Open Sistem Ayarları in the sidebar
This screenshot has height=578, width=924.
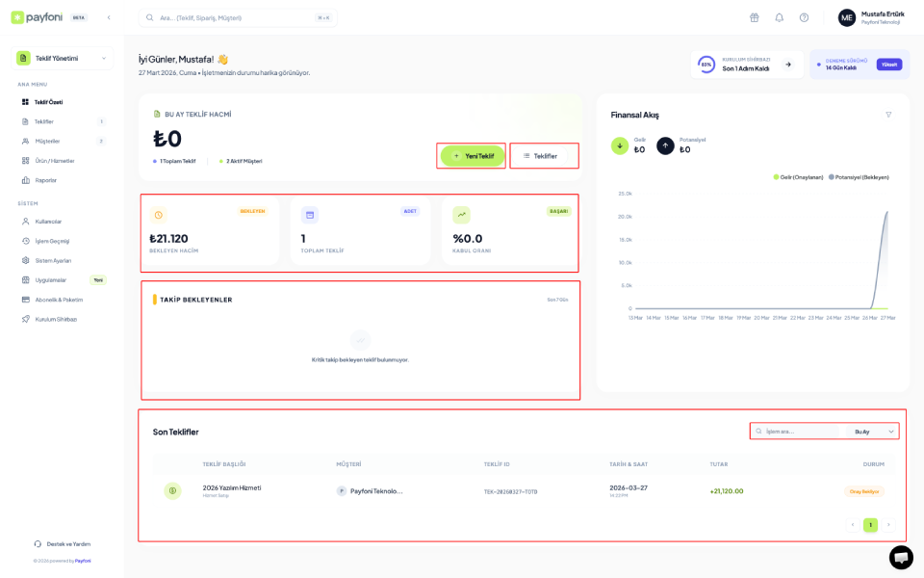52,260
